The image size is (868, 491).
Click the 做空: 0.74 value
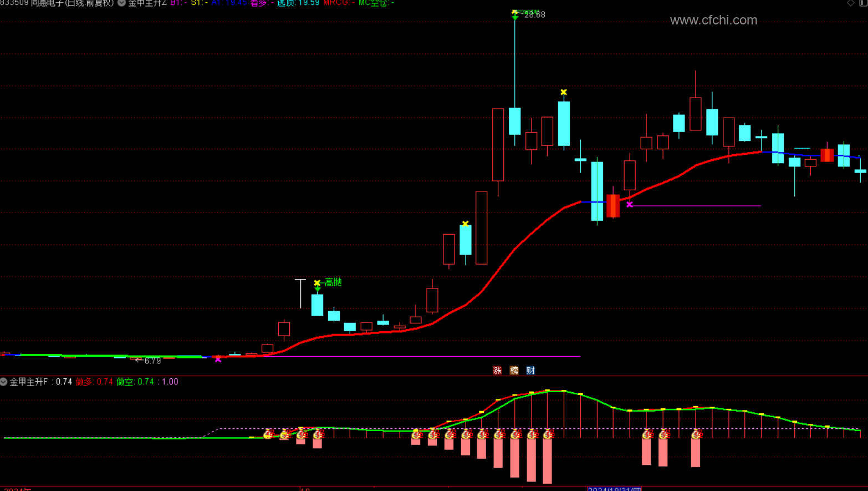tap(135, 382)
